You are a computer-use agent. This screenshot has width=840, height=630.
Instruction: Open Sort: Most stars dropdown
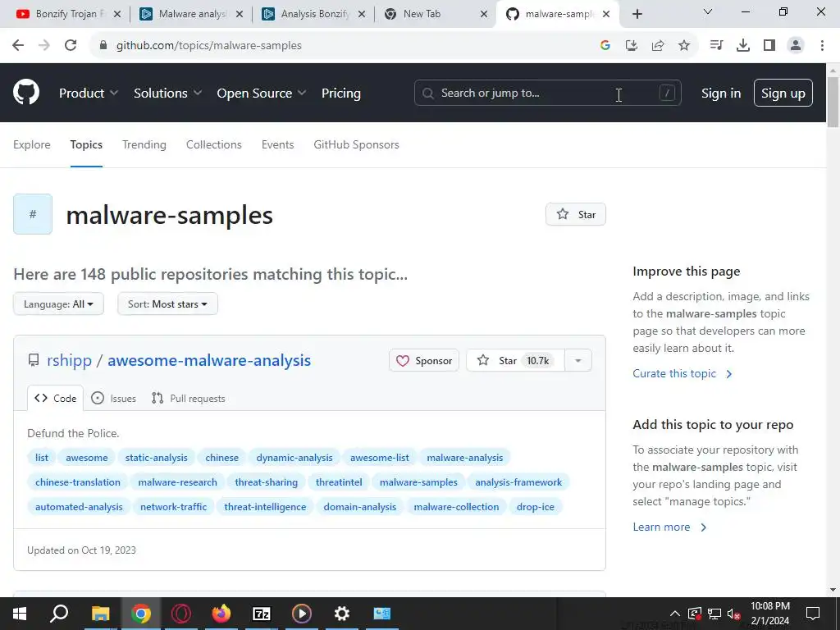pyautogui.click(x=167, y=304)
